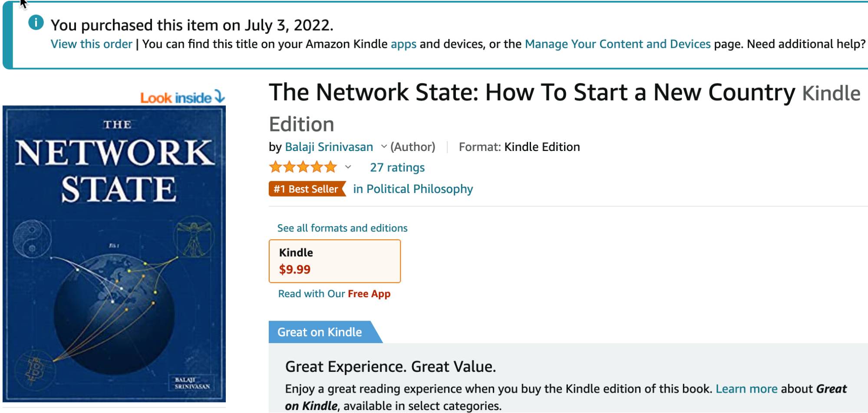Open Manage Your Content and Devices
This screenshot has width=868, height=413.
point(617,44)
